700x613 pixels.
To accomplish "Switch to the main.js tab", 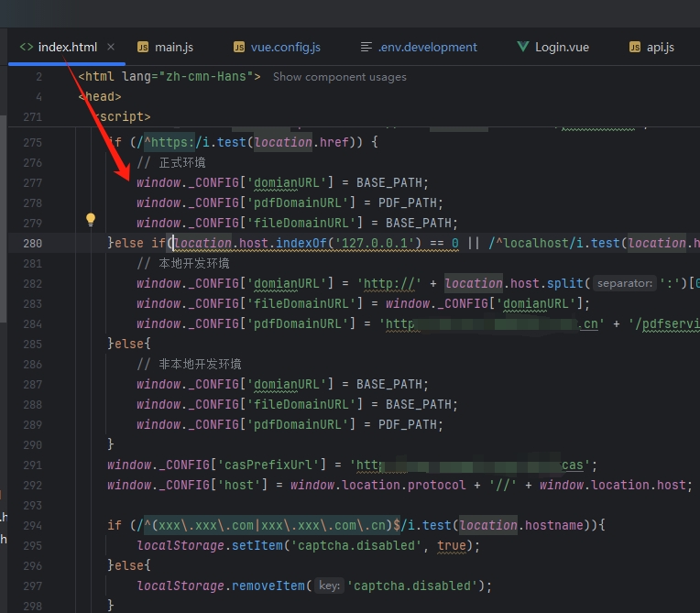I will pyautogui.click(x=173, y=47).
